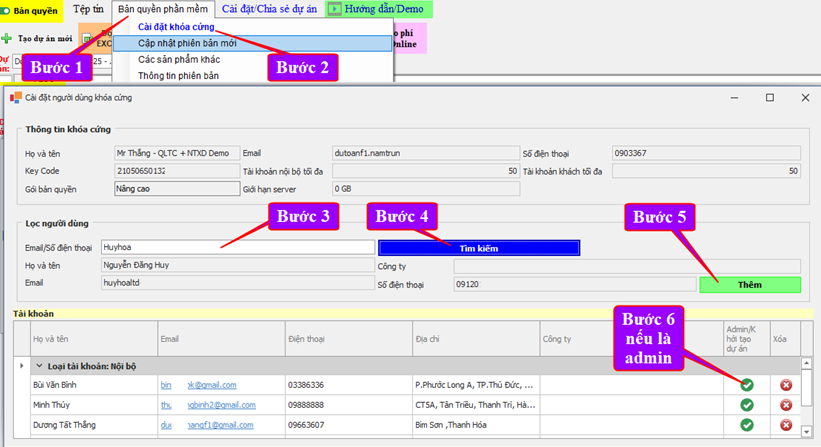Delete the Dương Tất Thắng account row

tap(785, 425)
